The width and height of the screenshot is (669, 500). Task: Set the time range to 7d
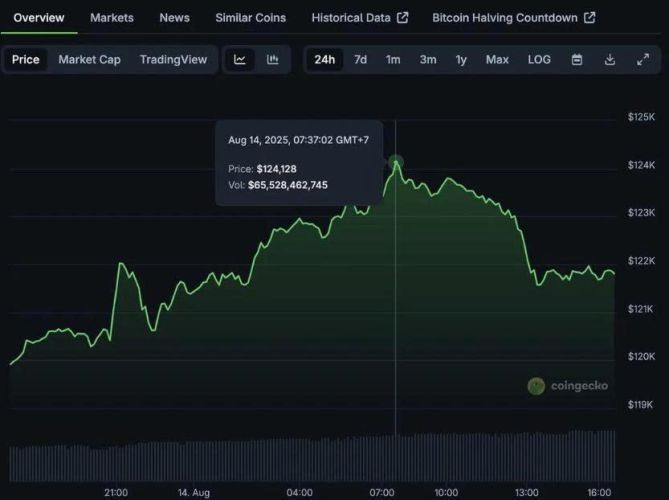(x=360, y=60)
